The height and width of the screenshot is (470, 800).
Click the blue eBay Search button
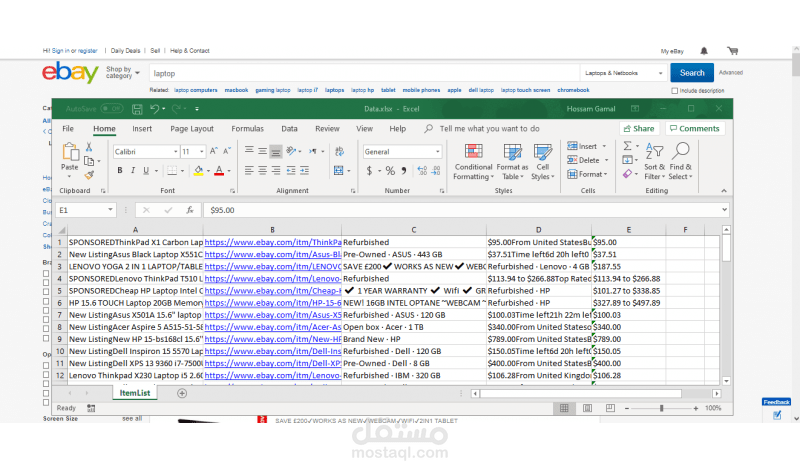(x=692, y=73)
